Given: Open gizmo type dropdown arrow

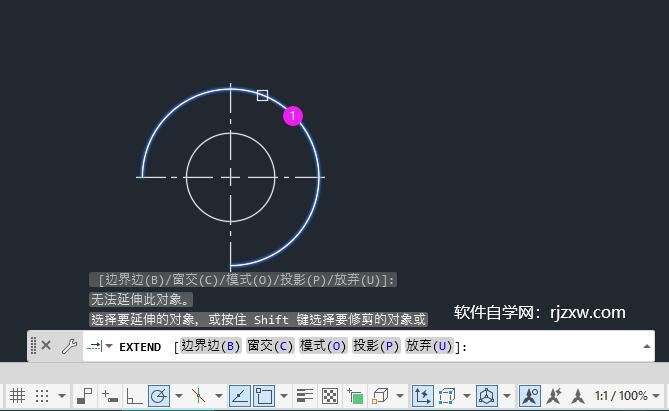Looking at the screenshot, I should pos(507,396).
